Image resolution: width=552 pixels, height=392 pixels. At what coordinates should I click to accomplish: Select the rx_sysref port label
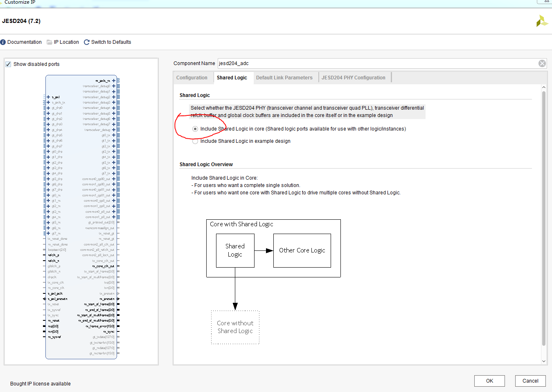(54, 337)
